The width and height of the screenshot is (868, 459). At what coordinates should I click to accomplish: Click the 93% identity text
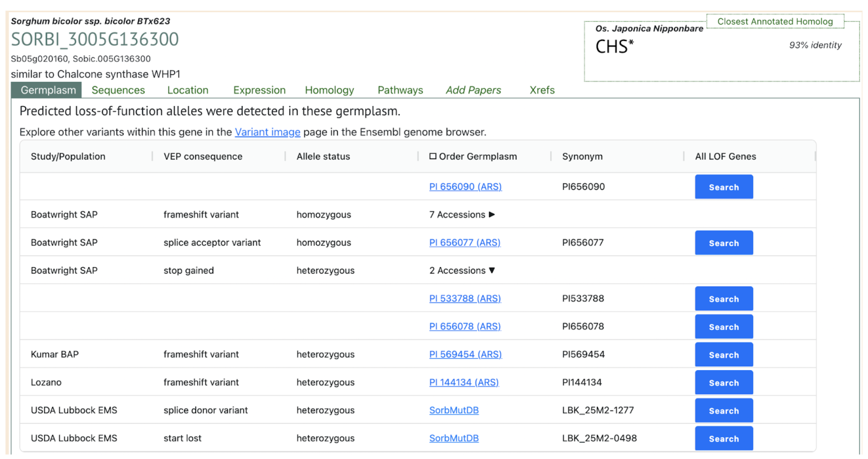(815, 45)
